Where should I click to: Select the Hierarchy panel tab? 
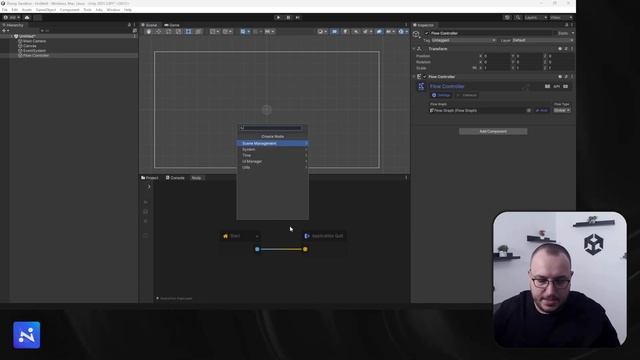(x=13, y=25)
